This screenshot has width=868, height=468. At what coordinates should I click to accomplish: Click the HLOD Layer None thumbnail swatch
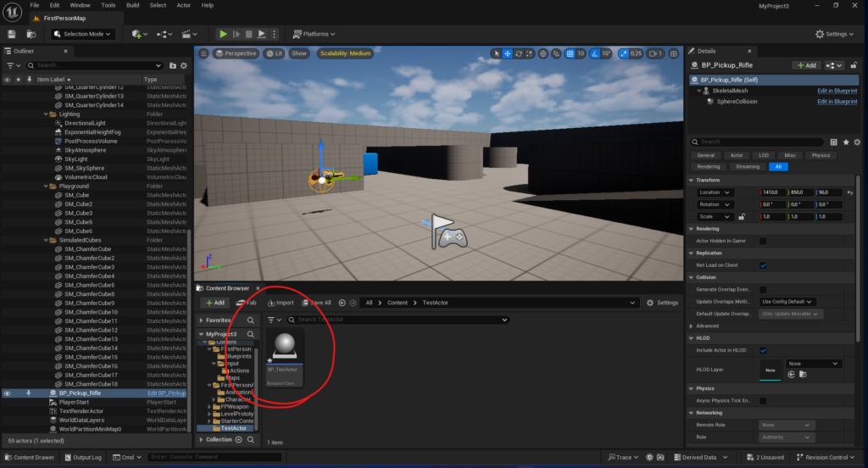click(x=770, y=370)
